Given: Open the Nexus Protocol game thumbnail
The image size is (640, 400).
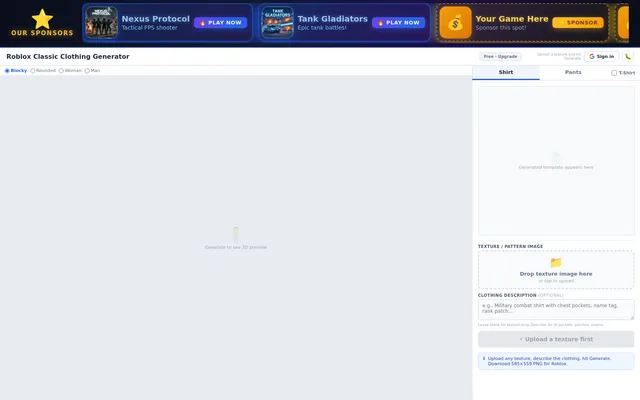Looking at the screenshot, I should 102,22.
